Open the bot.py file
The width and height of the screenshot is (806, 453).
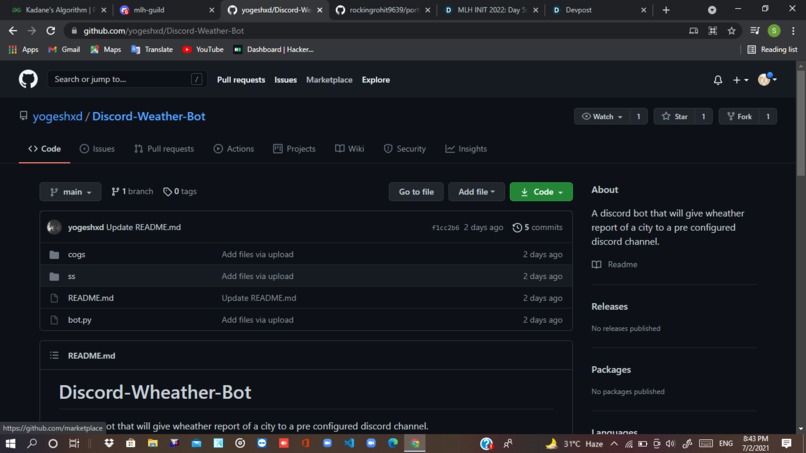tap(80, 320)
